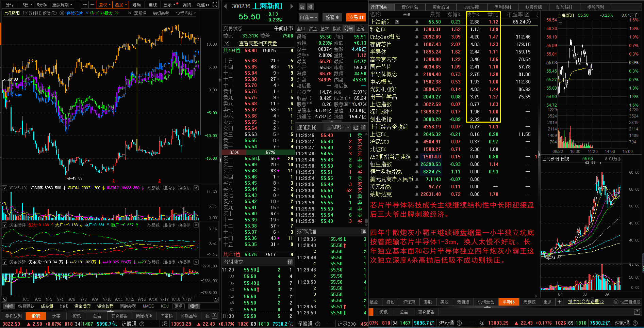Open 财务数据 tab

[533, 7]
